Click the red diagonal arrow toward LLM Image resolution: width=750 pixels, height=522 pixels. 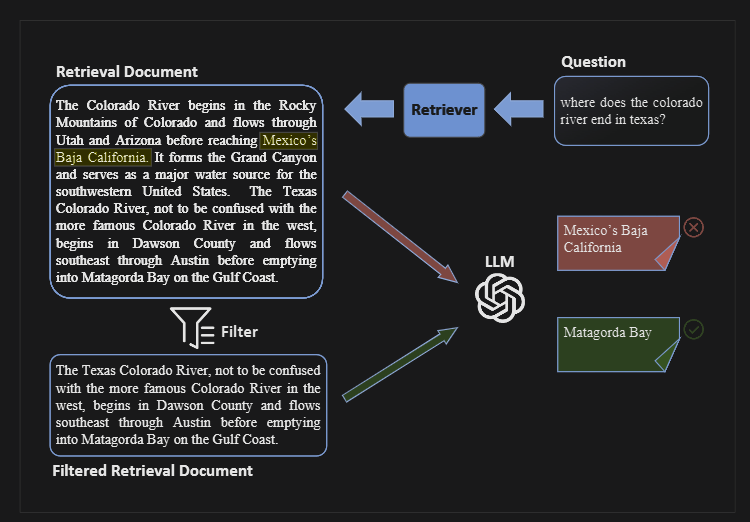coord(400,237)
